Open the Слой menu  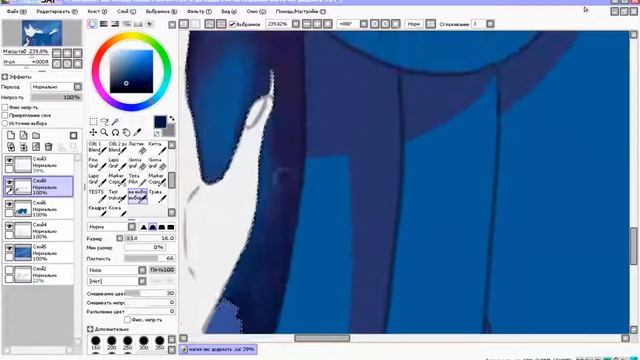(127, 11)
